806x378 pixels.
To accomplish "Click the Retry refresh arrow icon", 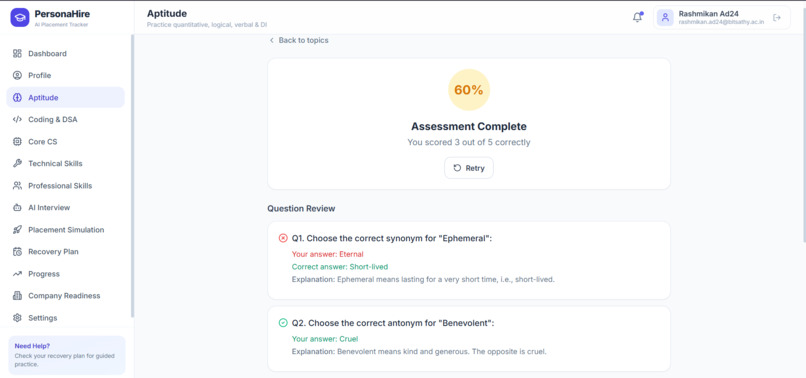I will coord(457,168).
